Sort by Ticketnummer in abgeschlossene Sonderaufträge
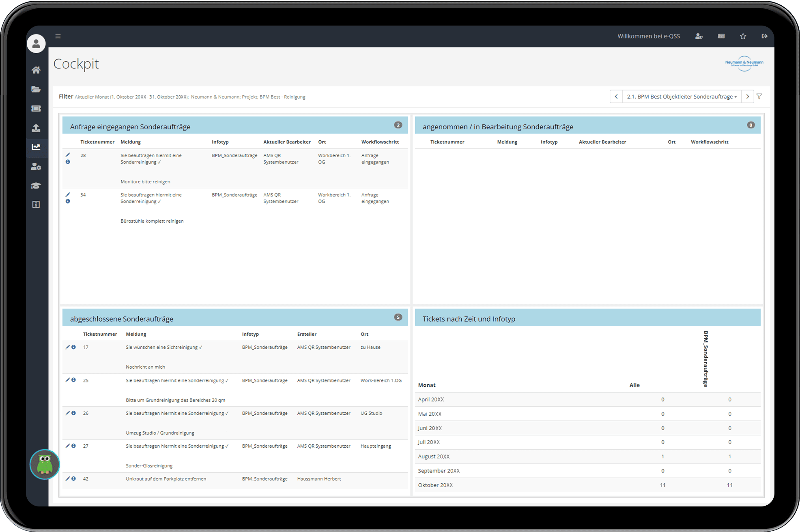 click(x=100, y=334)
